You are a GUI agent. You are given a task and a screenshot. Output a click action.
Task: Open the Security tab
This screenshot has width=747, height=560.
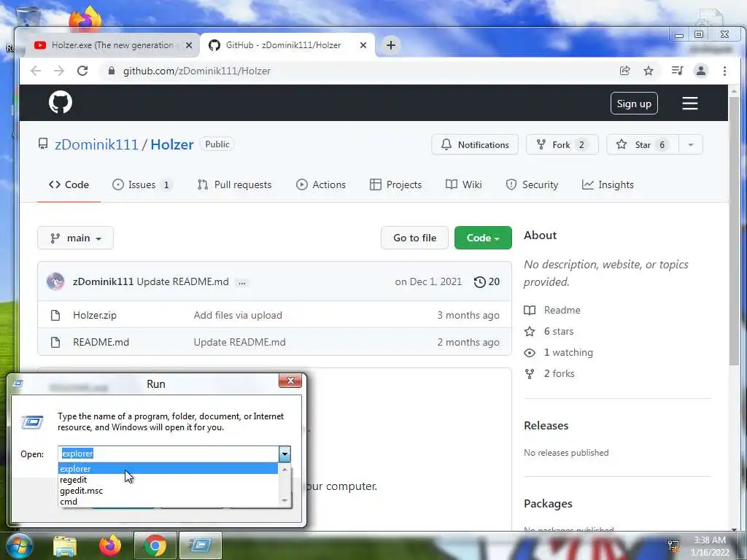point(532,184)
